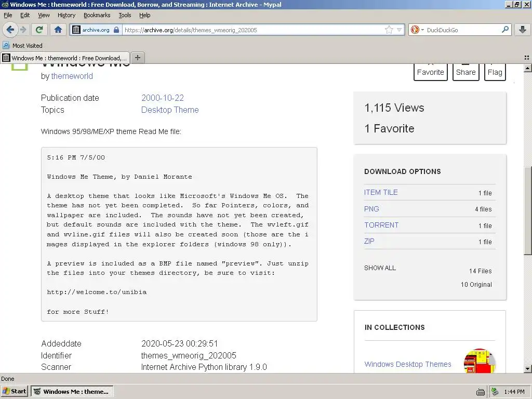532x399 pixels.
Task: Open the Help menu
Action: point(144,15)
